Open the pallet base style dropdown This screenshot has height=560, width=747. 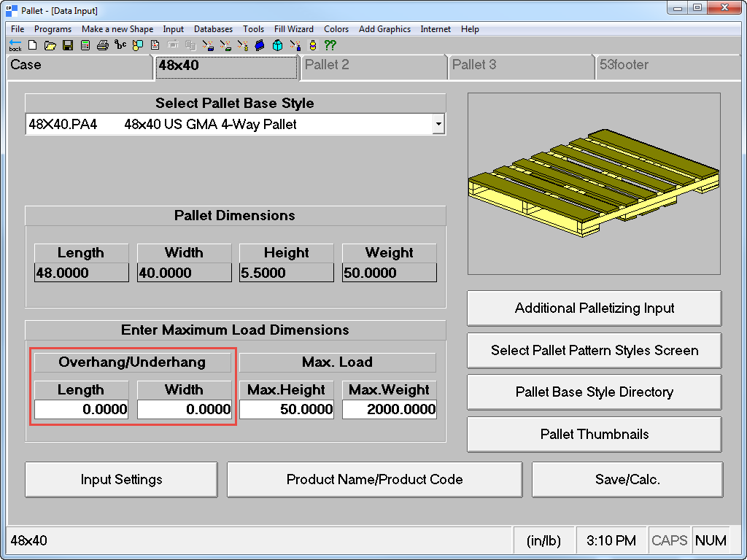point(438,124)
